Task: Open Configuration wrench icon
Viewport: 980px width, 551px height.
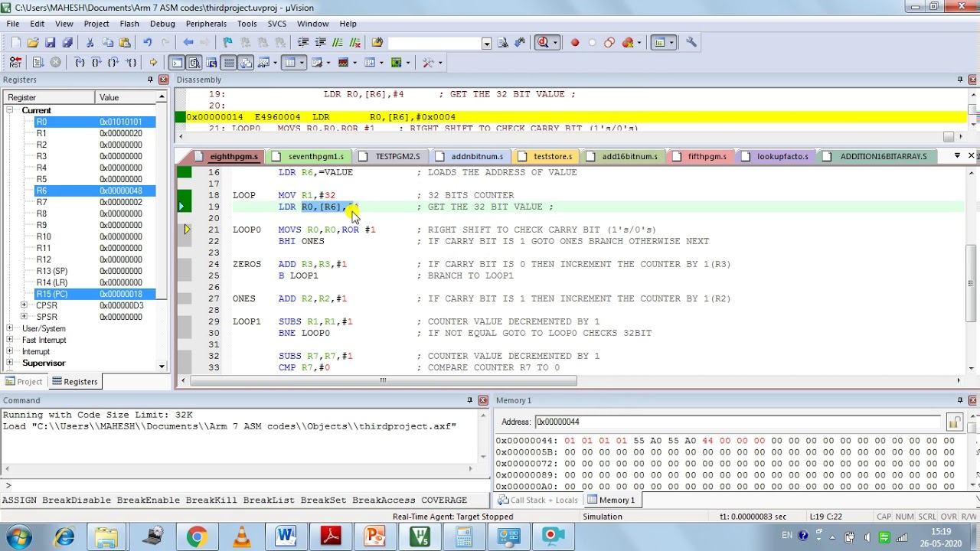Action: [x=691, y=43]
